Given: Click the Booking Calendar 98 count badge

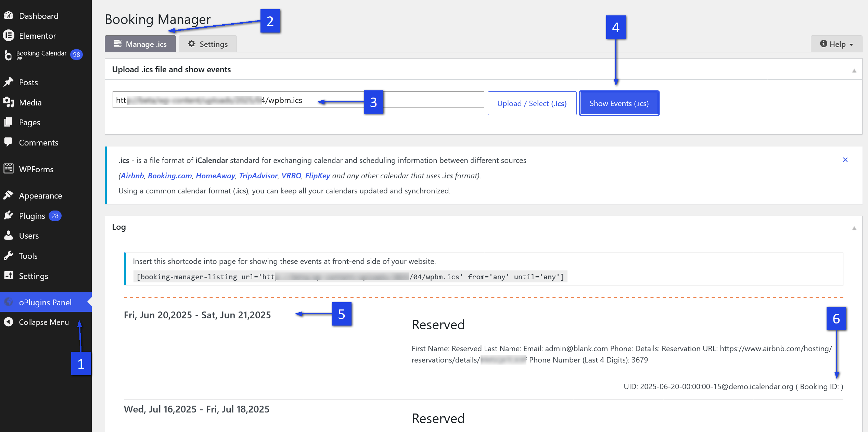Looking at the screenshot, I should [76, 54].
